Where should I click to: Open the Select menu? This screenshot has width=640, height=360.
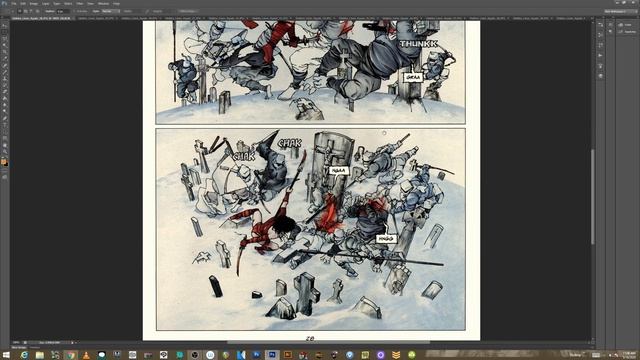tap(68, 4)
